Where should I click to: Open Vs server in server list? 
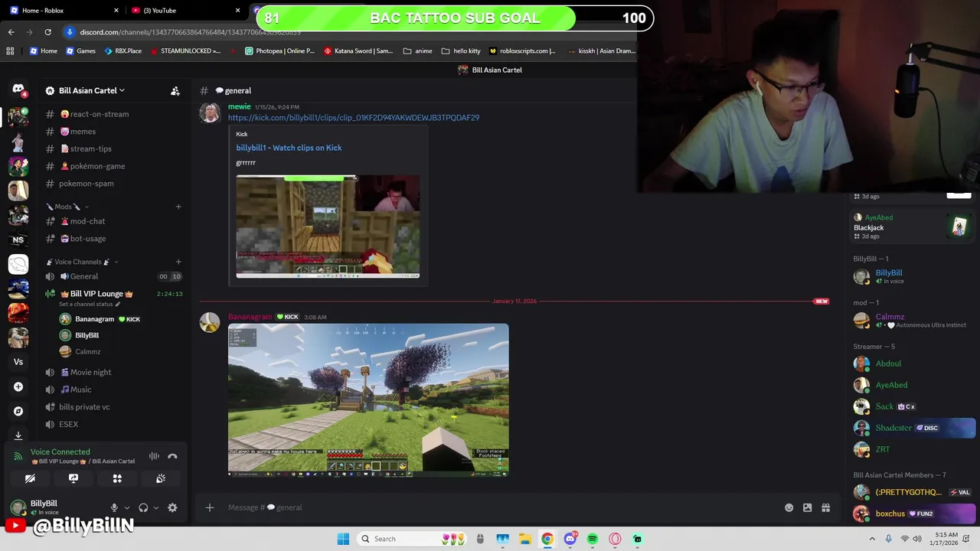pyautogui.click(x=18, y=362)
